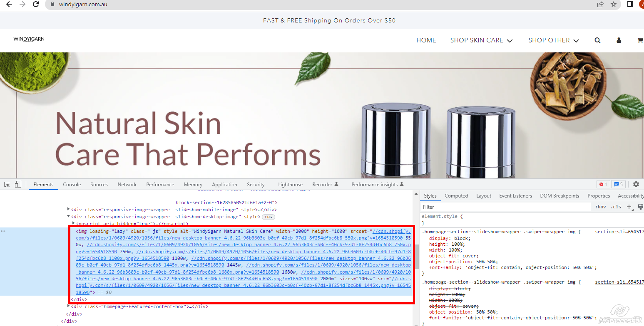This screenshot has width=644, height=326.
Task: Open stylesheet link beside the overridden img rule
Action: click(x=619, y=282)
